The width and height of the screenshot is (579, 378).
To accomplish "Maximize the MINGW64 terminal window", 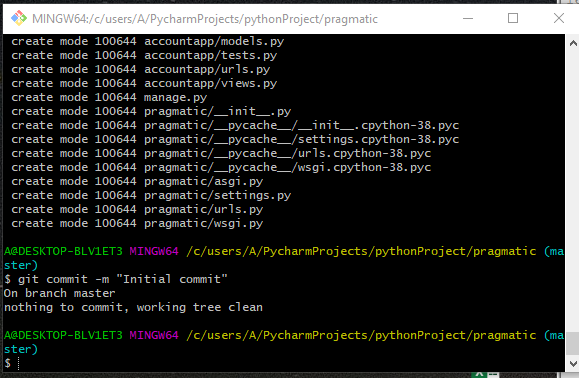I will pos(513,18).
